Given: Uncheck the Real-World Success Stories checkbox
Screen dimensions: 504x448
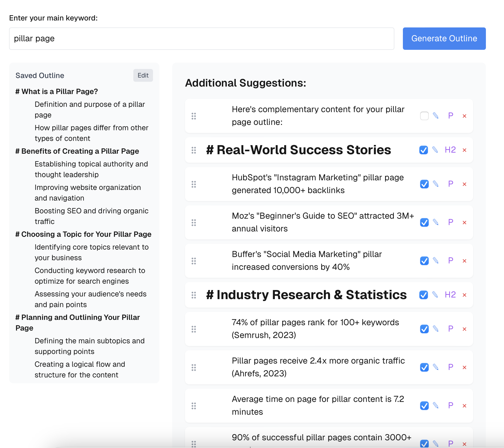Looking at the screenshot, I should click(424, 150).
